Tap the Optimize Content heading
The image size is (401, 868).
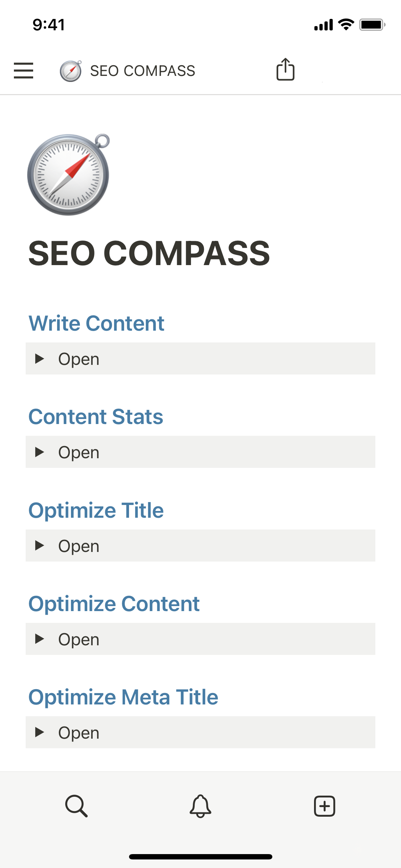click(x=114, y=604)
